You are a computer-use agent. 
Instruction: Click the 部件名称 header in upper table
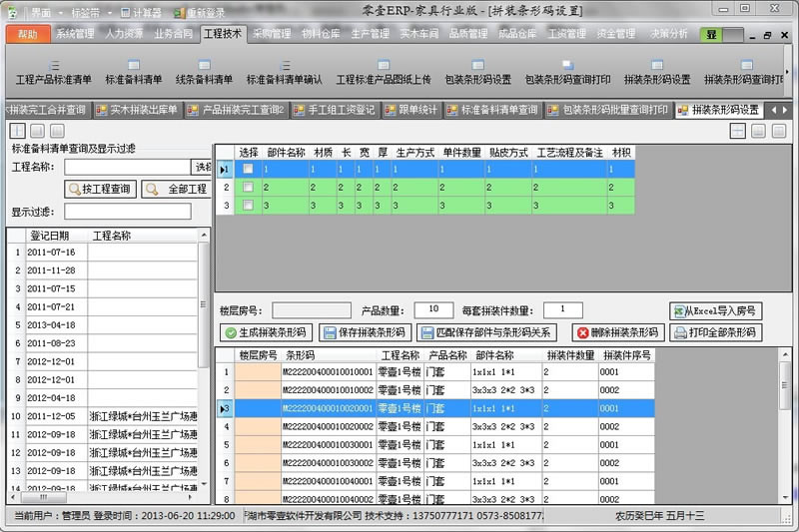(x=286, y=153)
